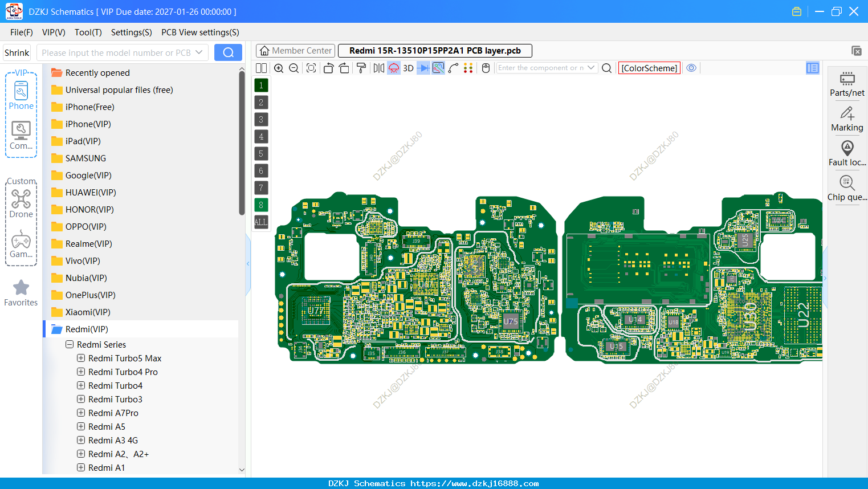Toggle the eye visibility icon
Image resolution: width=868 pixels, height=489 pixels.
[x=691, y=68]
